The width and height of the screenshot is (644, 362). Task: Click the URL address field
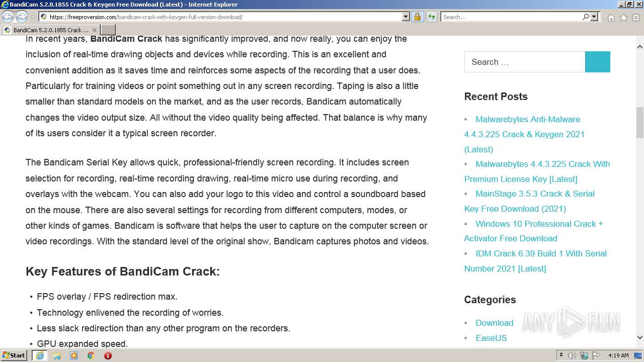click(224, 17)
